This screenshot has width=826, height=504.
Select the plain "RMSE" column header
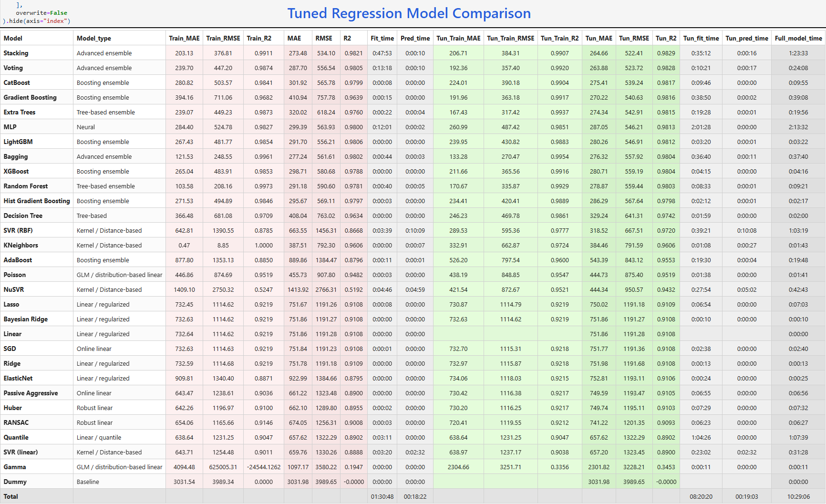pyautogui.click(x=324, y=38)
